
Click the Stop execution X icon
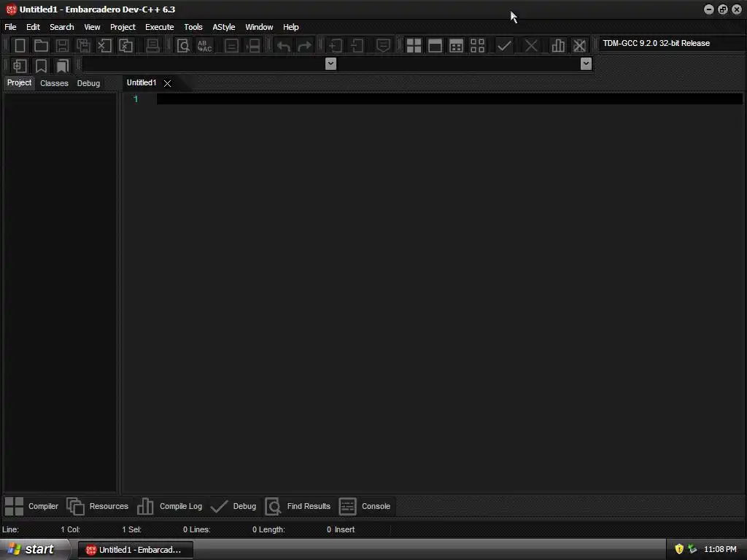coord(531,46)
